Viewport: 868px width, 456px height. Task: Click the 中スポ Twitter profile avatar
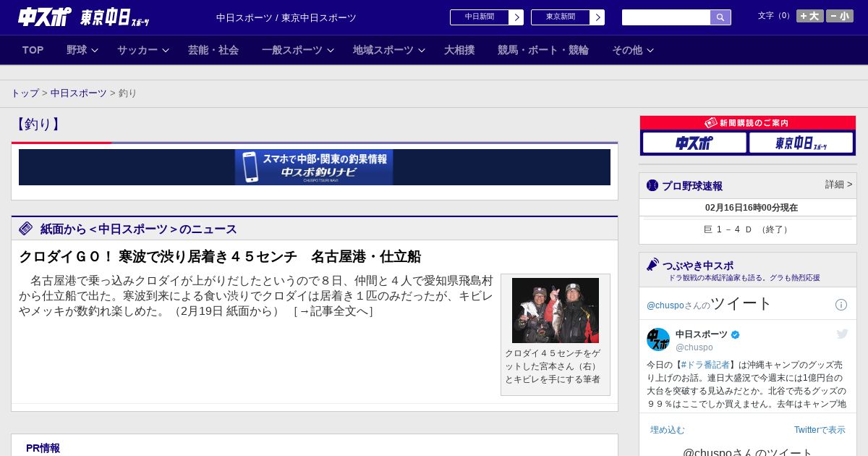coord(658,339)
